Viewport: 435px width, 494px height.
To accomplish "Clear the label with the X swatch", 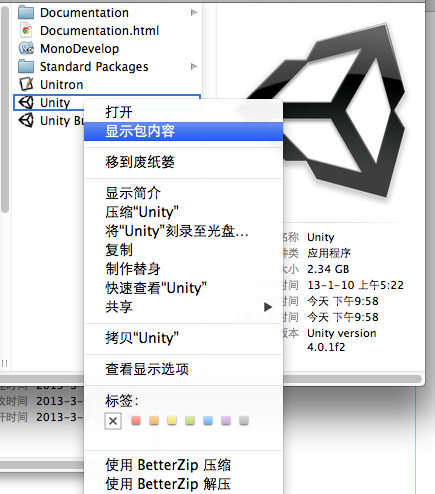I will pyautogui.click(x=113, y=421).
